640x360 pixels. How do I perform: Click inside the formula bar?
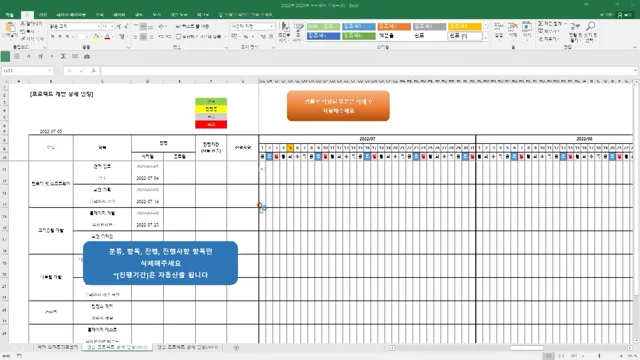tap(367, 71)
